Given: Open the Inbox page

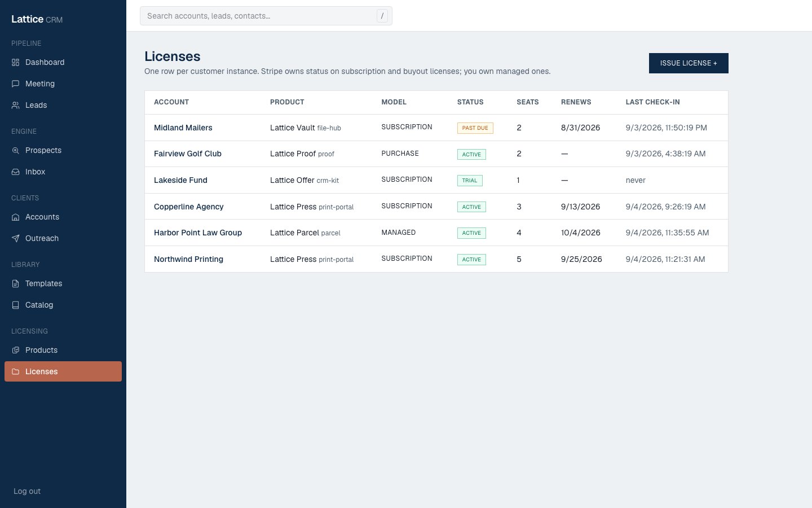Looking at the screenshot, I should (x=63, y=172).
